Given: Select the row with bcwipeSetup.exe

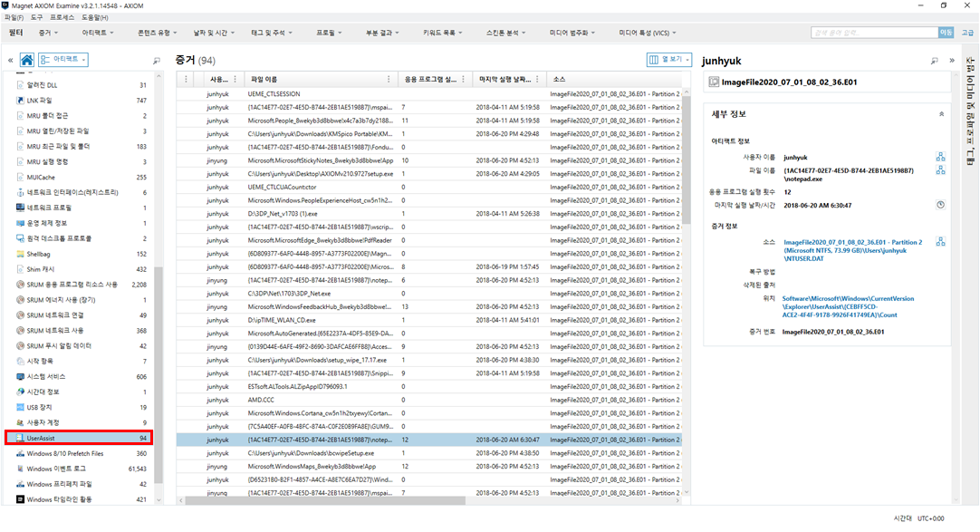Looking at the screenshot, I should 428,453.
